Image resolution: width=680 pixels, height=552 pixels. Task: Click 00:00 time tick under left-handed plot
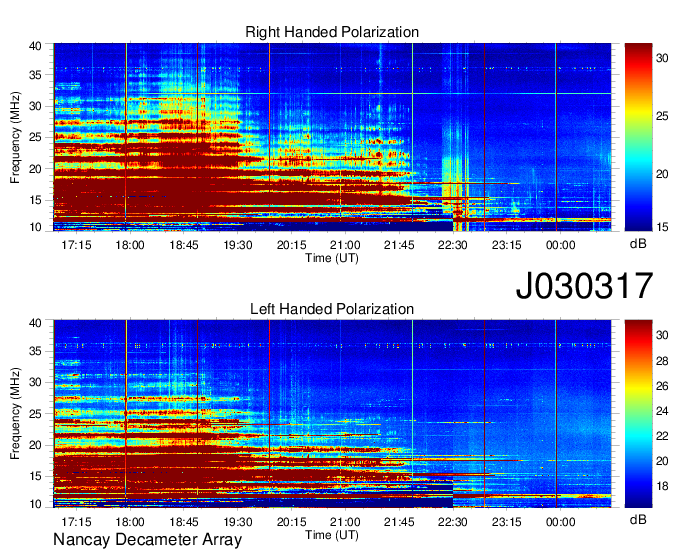pyautogui.click(x=561, y=522)
